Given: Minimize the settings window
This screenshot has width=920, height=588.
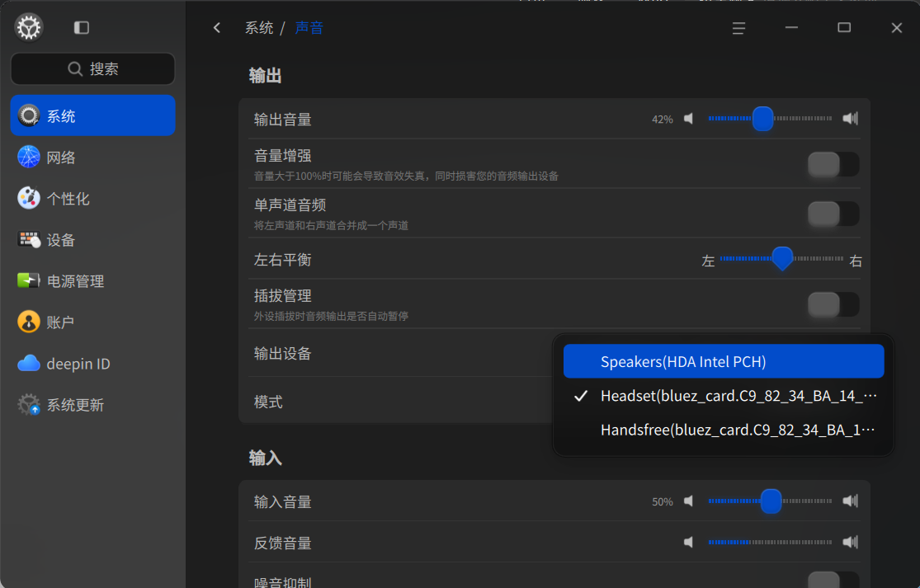Looking at the screenshot, I should click(x=791, y=27).
